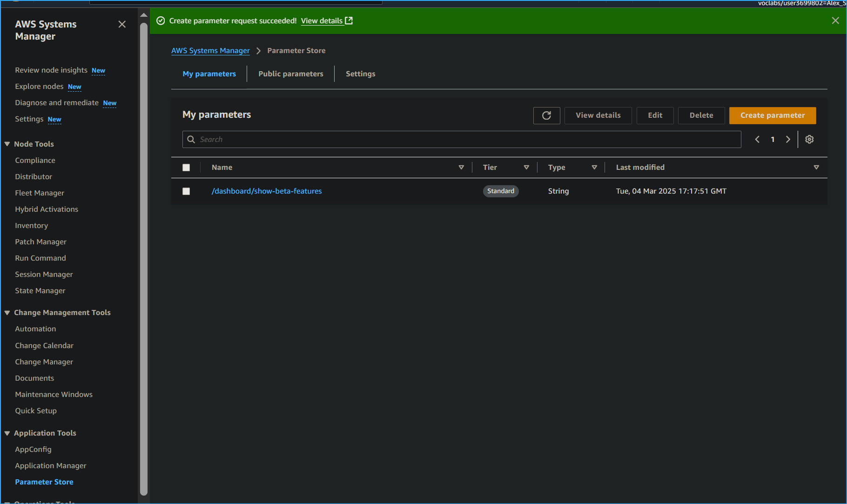
Task: Close the AWS Systems Manager side navigation
Action: [122, 24]
